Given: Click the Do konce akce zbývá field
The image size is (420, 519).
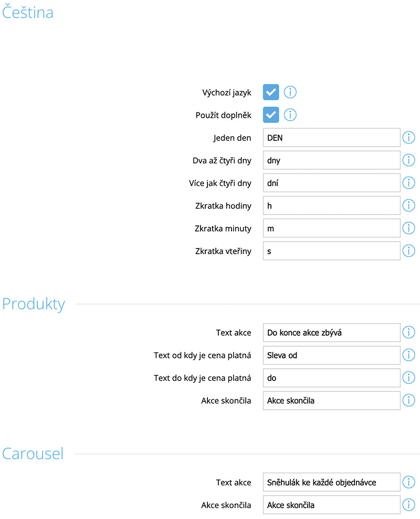Looking at the screenshot, I should (x=331, y=333).
